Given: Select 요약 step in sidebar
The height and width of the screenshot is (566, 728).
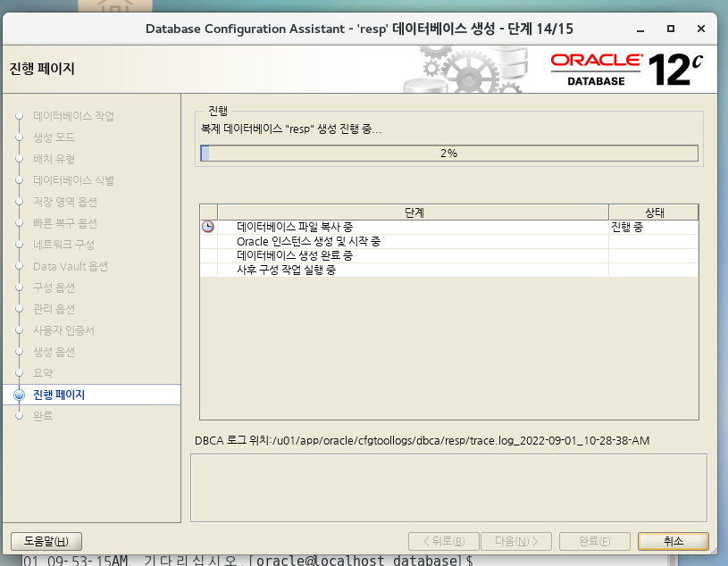Looking at the screenshot, I should pos(43,373).
